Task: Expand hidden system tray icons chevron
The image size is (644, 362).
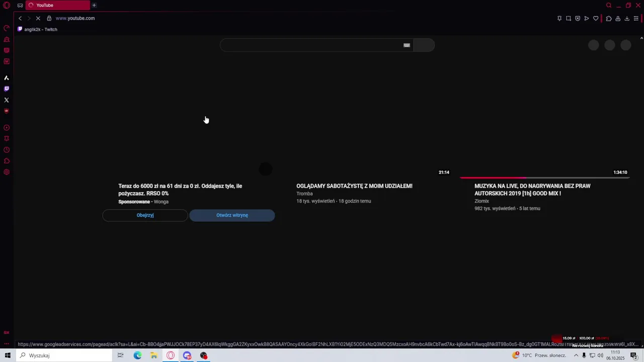Action: (576, 355)
